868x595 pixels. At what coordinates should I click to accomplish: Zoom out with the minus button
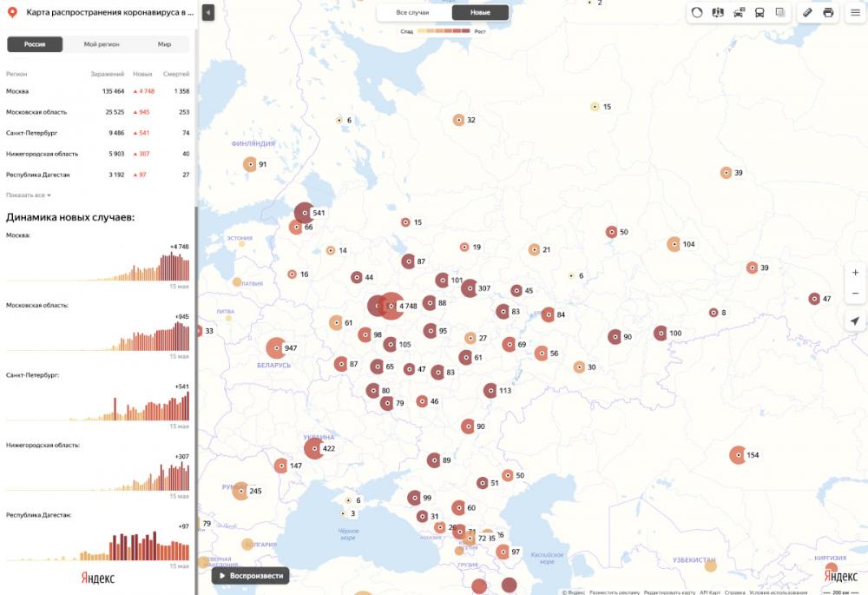pyautogui.click(x=855, y=293)
